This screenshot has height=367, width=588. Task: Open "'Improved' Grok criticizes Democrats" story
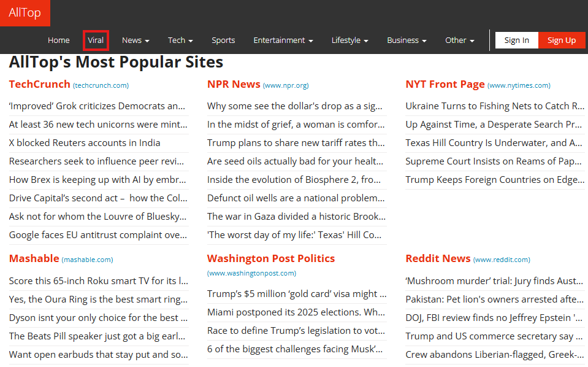click(97, 106)
